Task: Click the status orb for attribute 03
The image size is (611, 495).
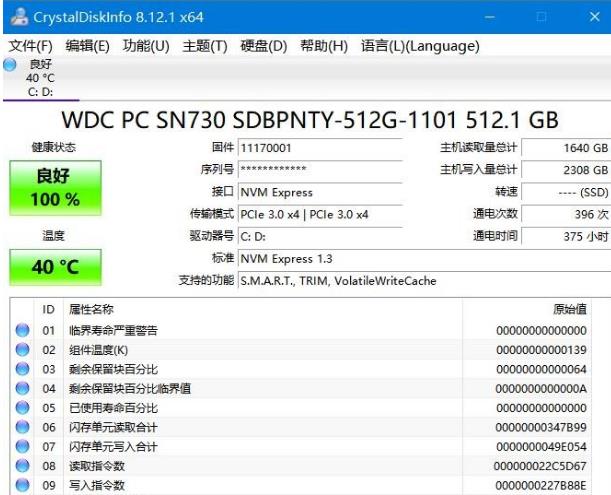Action: [22, 369]
